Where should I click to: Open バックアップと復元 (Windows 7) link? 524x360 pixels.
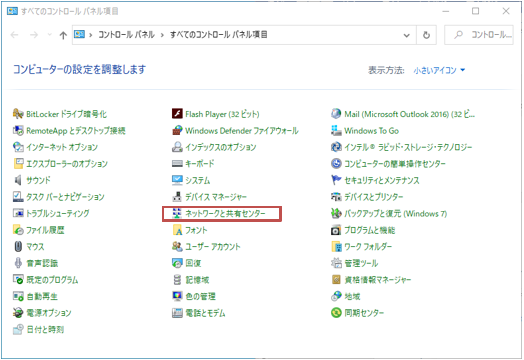396,214
